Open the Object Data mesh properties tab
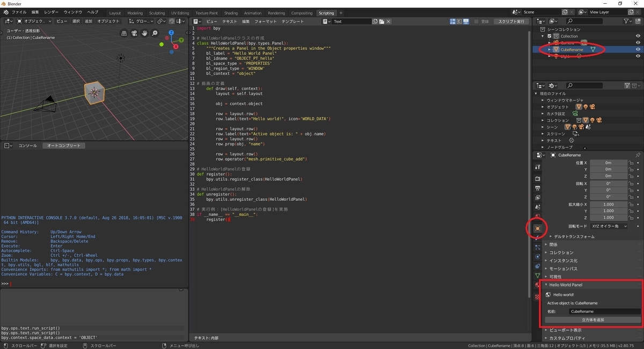The height and width of the screenshot is (349, 644). (537, 276)
